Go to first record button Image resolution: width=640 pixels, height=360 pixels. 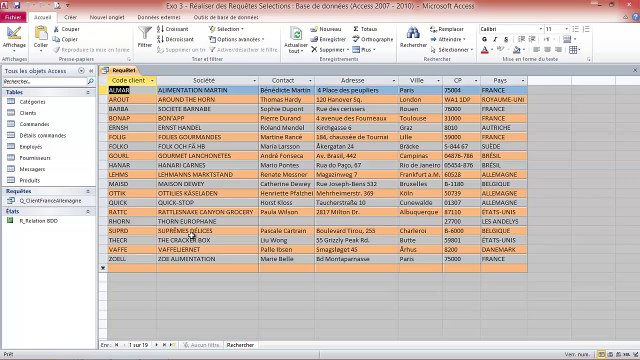pos(117,345)
